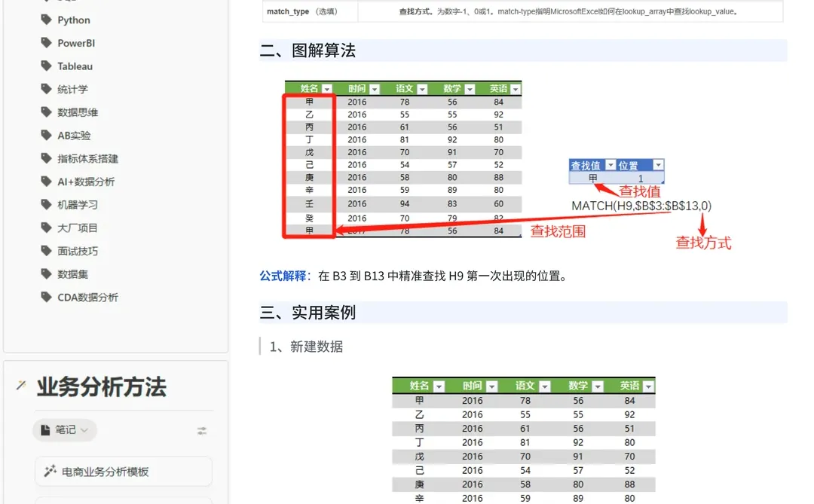
Task: Click the magic wand icon beside 业务分析方法
Action: [21, 384]
